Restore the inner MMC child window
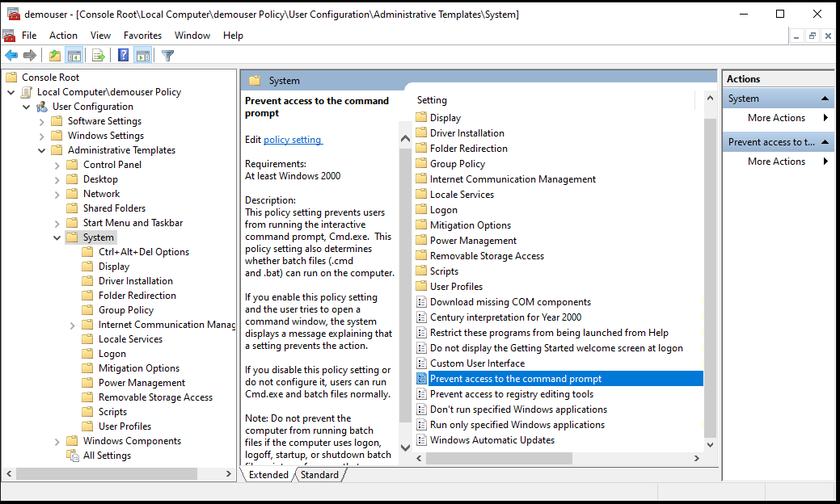This screenshot has width=840, height=504. (813, 36)
